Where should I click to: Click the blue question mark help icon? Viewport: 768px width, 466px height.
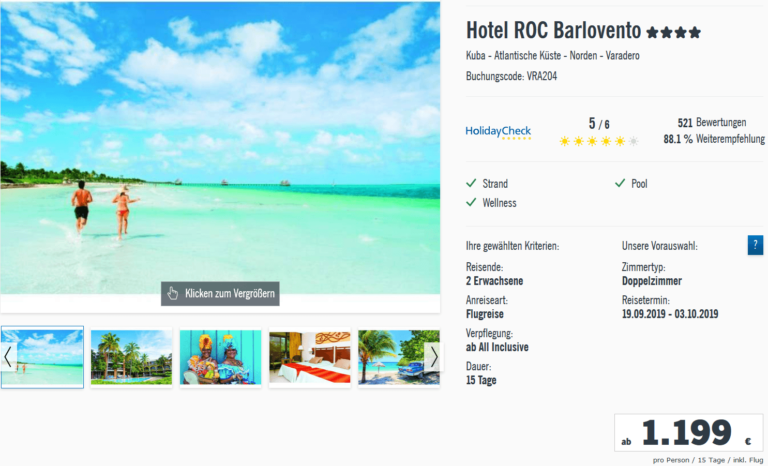(755, 245)
